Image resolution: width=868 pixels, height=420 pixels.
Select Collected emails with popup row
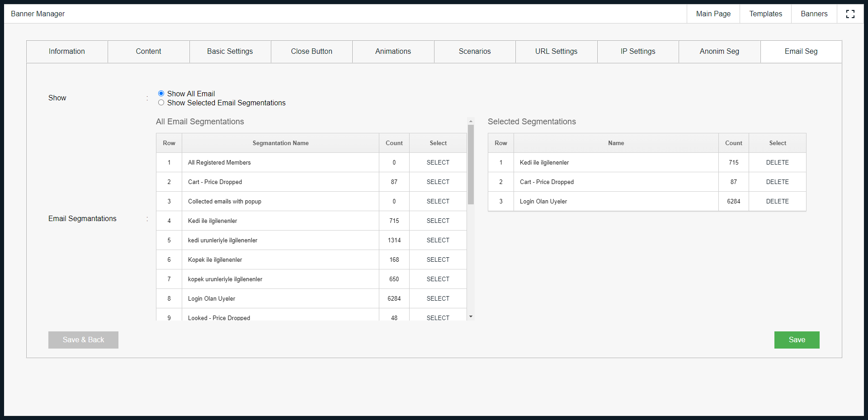point(438,202)
